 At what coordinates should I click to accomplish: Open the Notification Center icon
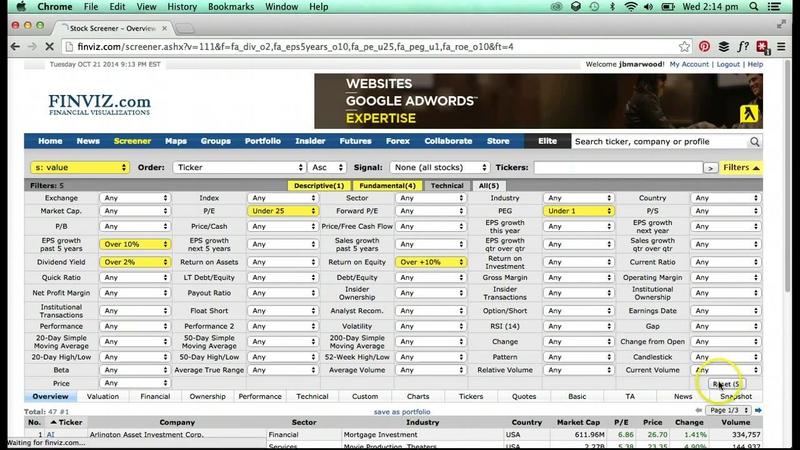point(774,7)
